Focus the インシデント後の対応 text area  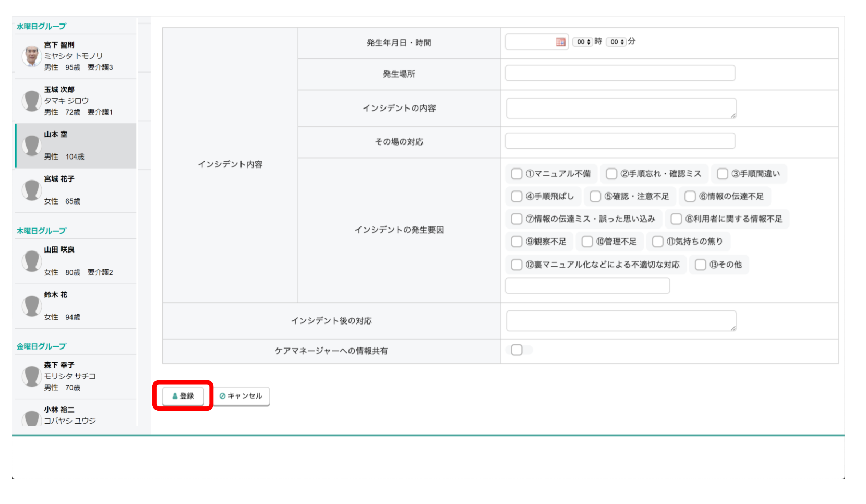pos(621,321)
